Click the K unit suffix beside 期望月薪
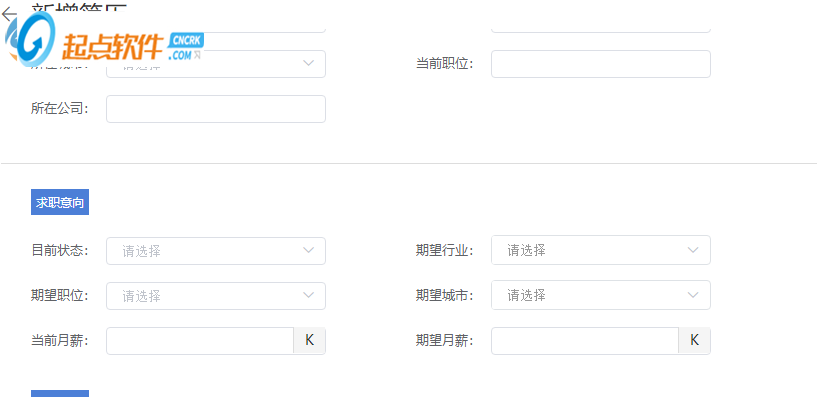817x397 pixels. coord(694,340)
